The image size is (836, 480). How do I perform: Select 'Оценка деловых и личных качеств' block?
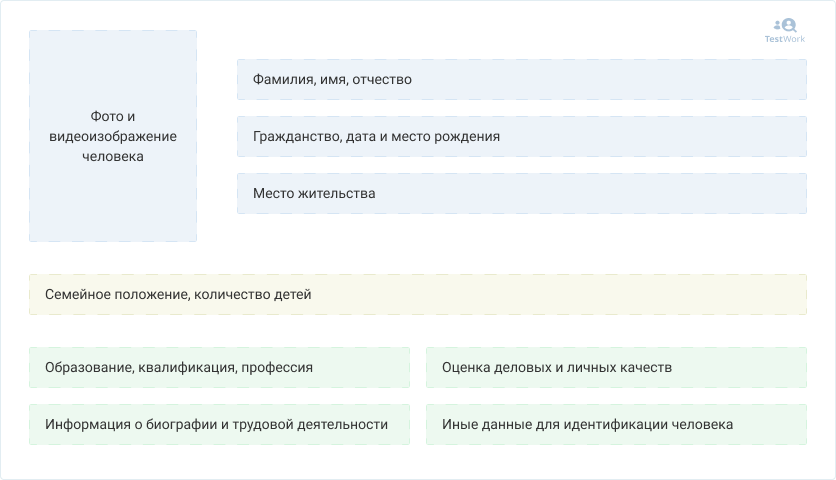pyautogui.click(x=616, y=367)
